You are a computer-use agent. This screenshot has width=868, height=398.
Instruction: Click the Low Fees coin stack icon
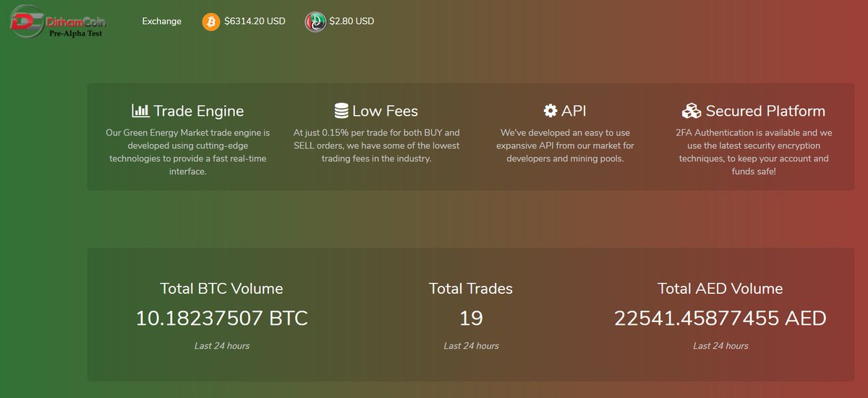pyautogui.click(x=341, y=111)
